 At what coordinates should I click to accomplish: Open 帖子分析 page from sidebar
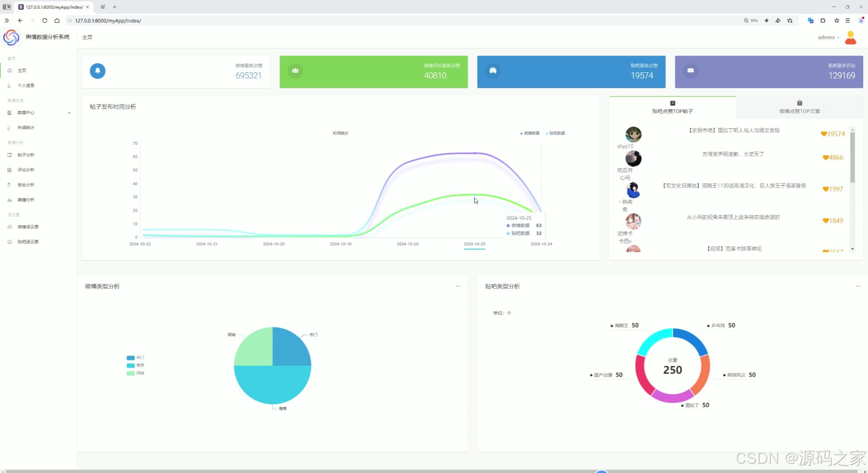[x=25, y=155]
